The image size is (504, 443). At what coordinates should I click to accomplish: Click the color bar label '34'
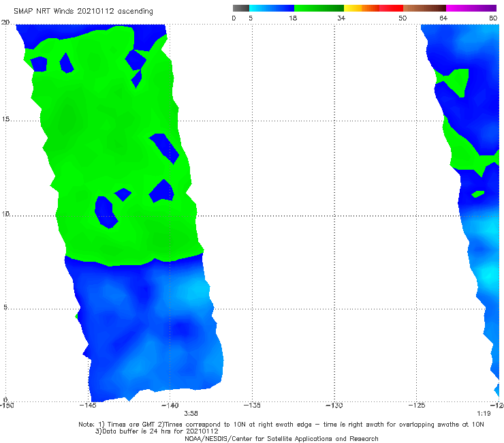(341, 18)
